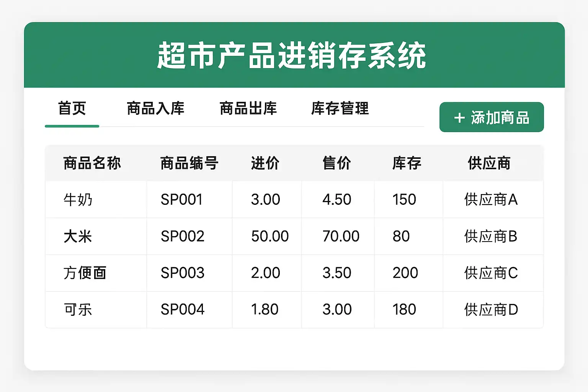Click the 可乐 product name cell
The image size is (588, 392).
coord(78,310)
